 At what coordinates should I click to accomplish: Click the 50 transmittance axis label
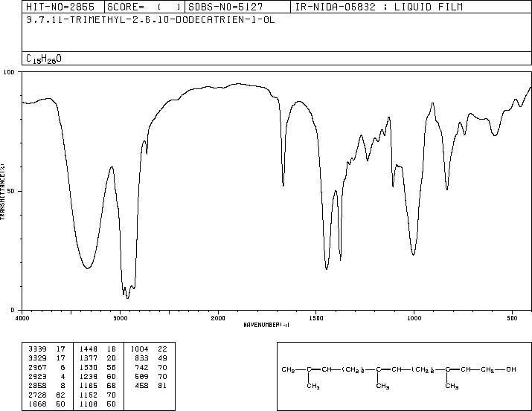coord(11,191)
